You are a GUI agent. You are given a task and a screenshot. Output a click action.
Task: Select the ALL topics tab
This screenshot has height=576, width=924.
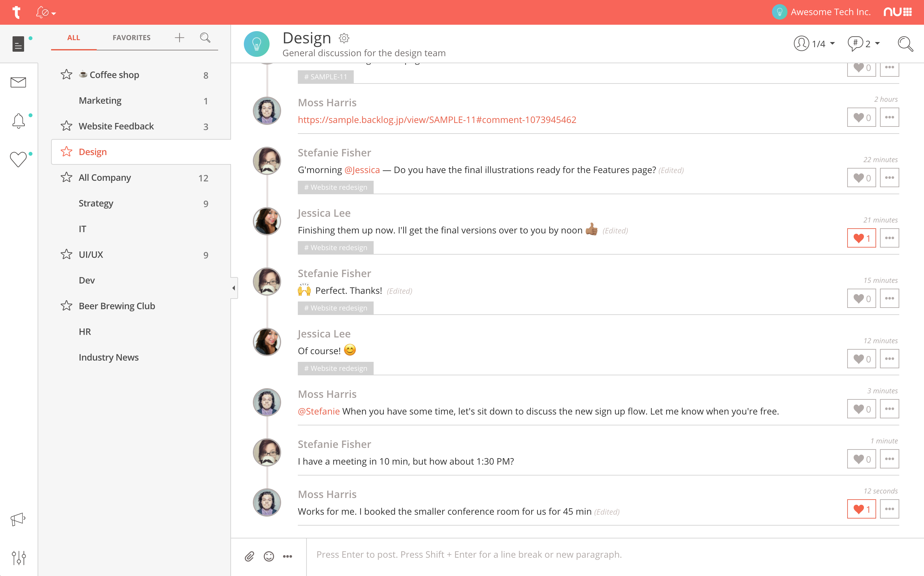tap(74, 37)
